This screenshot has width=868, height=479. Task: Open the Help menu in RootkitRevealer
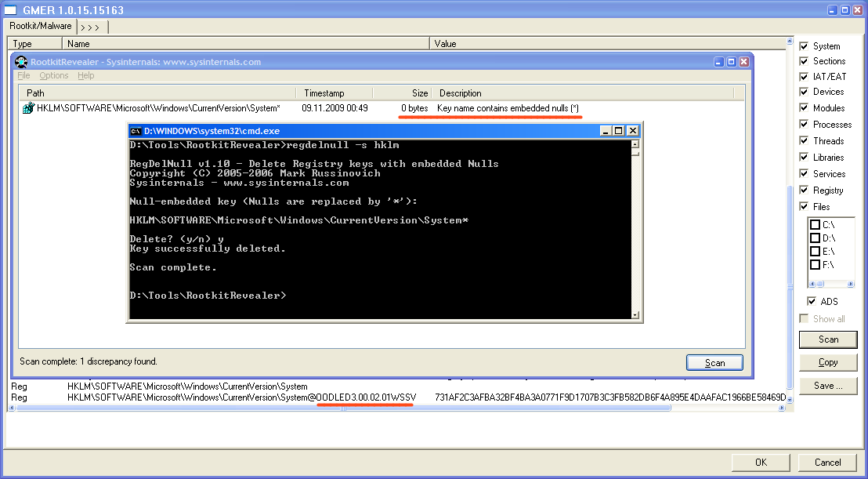point(86,75)
